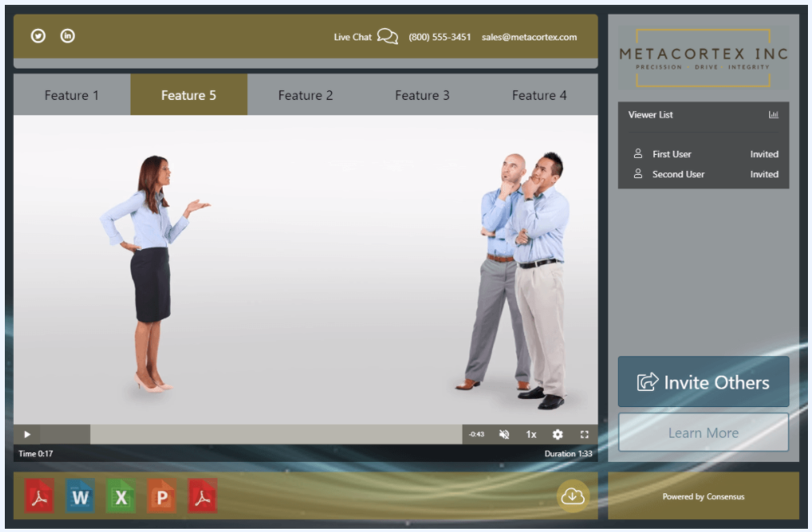This screenshot has height=532, width=812.
Task: Unmute the video with the speaker icon
Action: (x=504, y=434)
